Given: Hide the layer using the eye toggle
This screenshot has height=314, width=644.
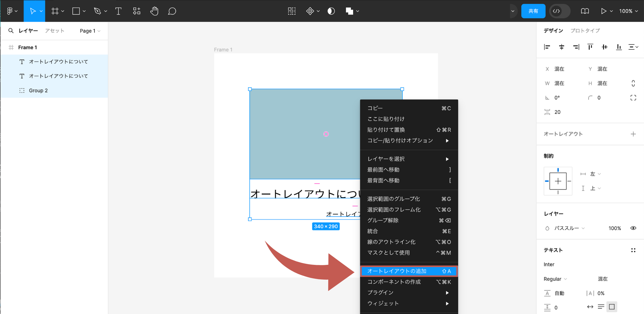Looking at the screenshot, I should pyautogui.click(x=633, y=228).
